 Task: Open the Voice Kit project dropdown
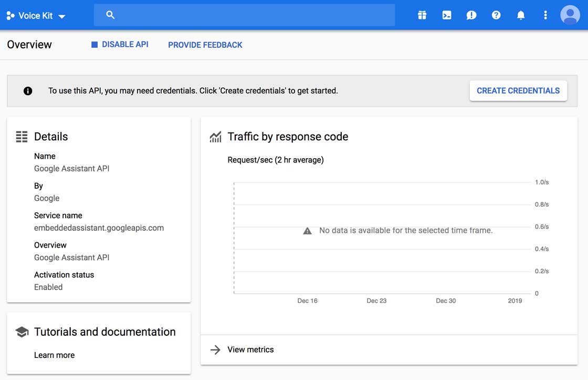point(36,16)
